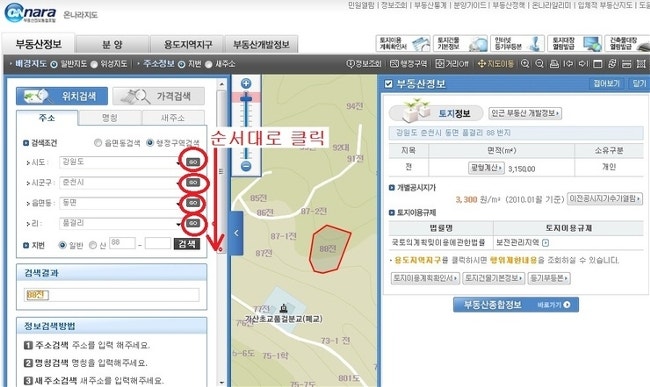Click the 부동산종합정보 바로가기 button
This screenshot has width=650, height=387.
(516, 305)
